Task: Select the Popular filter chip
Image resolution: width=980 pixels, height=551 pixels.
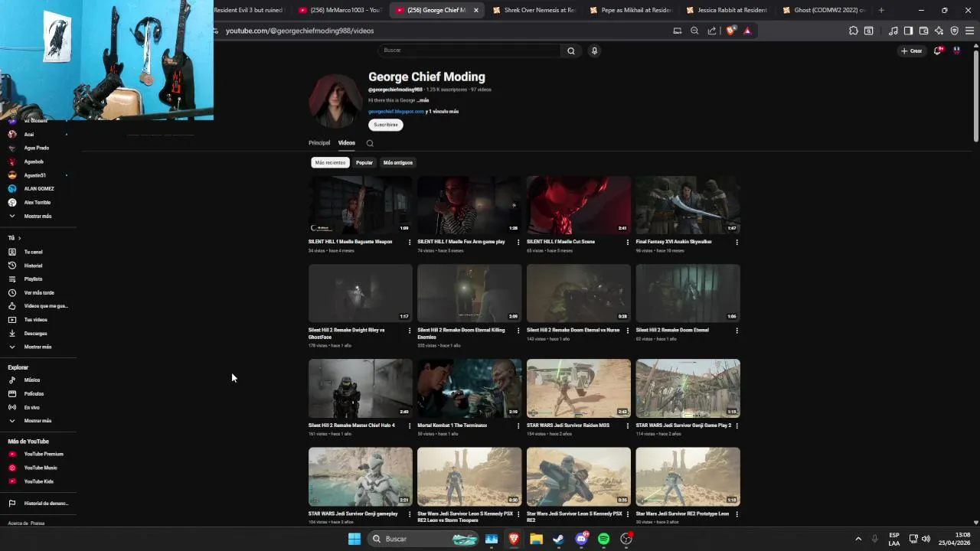Action: 364,163
